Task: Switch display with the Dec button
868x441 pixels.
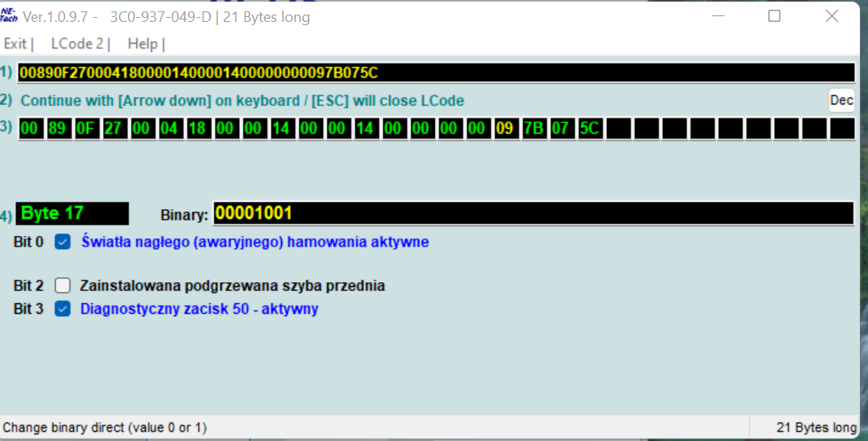Action: click(841, 101)
